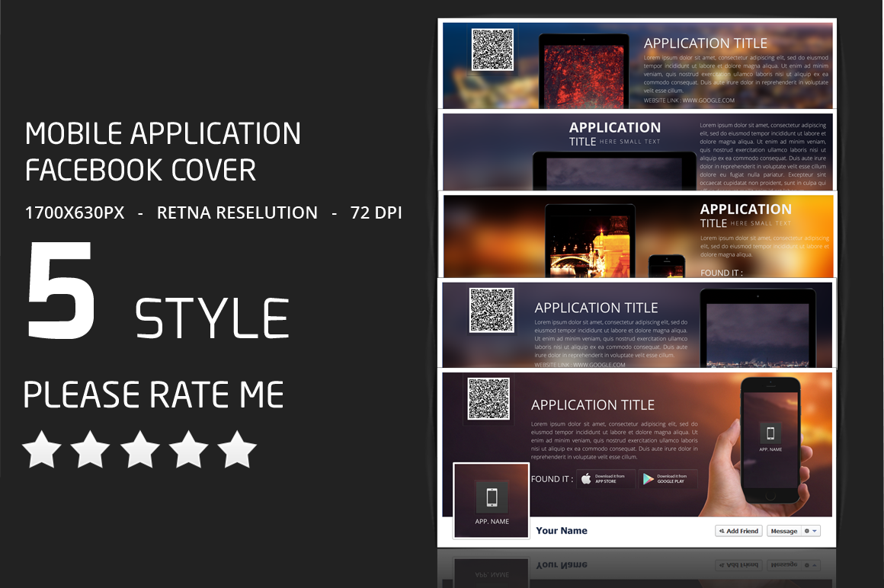
Task: Open the 'Your Name' profile link
Action: pos(562,531)
